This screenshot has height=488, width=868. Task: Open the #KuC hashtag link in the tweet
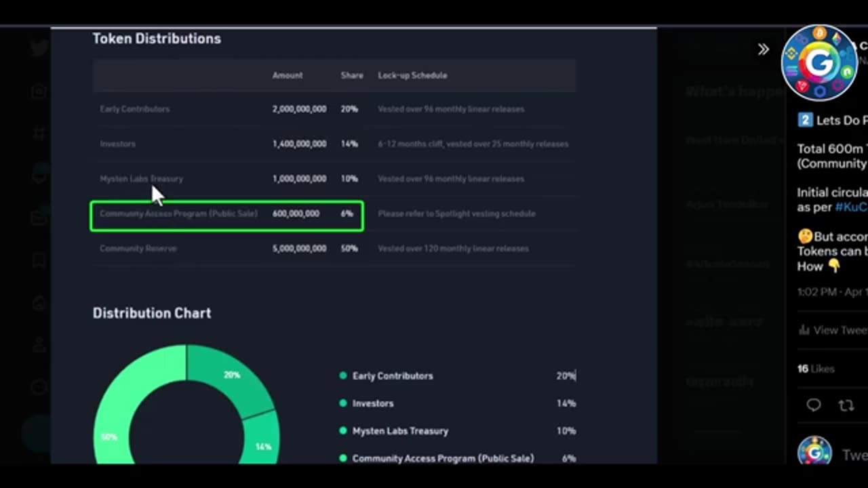851,207
